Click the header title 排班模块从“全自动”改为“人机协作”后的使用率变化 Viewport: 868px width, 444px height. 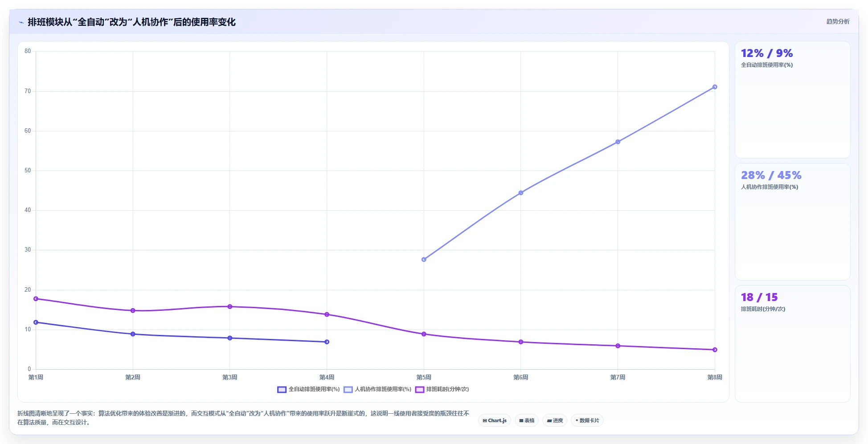click(131, 22)
